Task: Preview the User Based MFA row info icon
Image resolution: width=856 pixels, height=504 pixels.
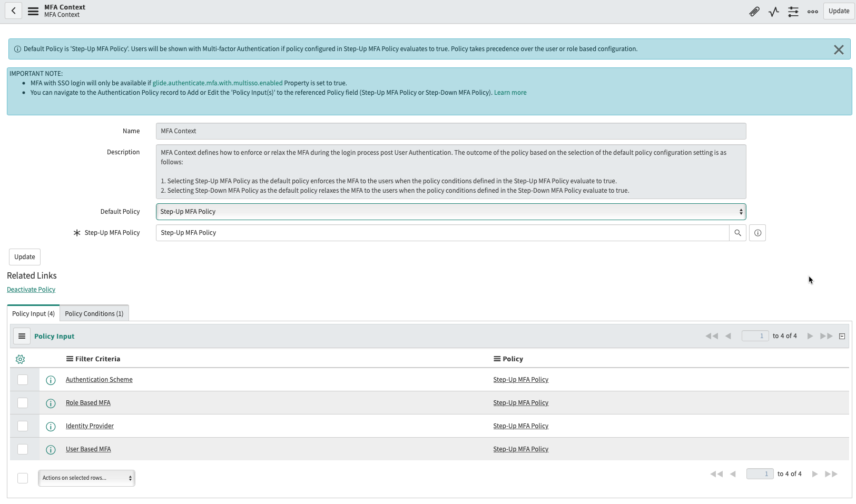Action: [51, 450]
